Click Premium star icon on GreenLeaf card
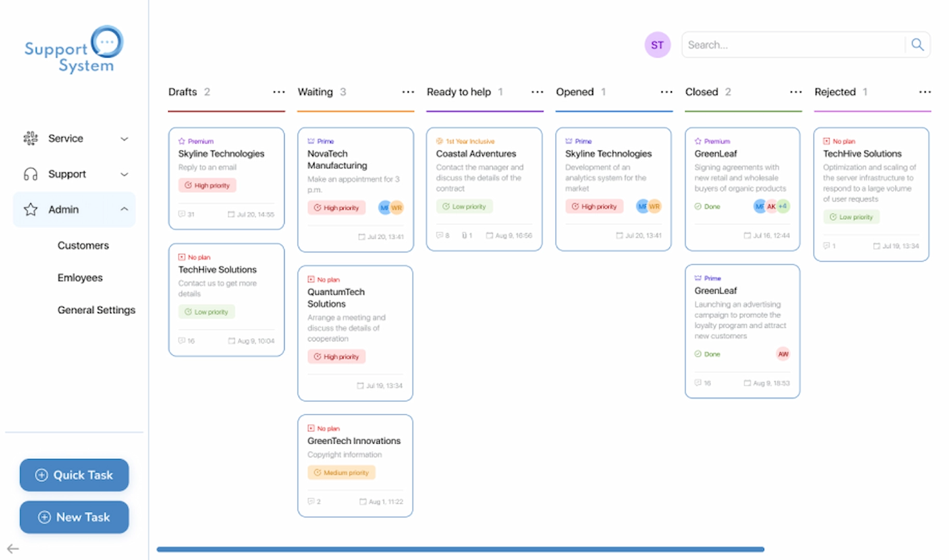Viewport: 949px width, 560px height. point(698,141)
